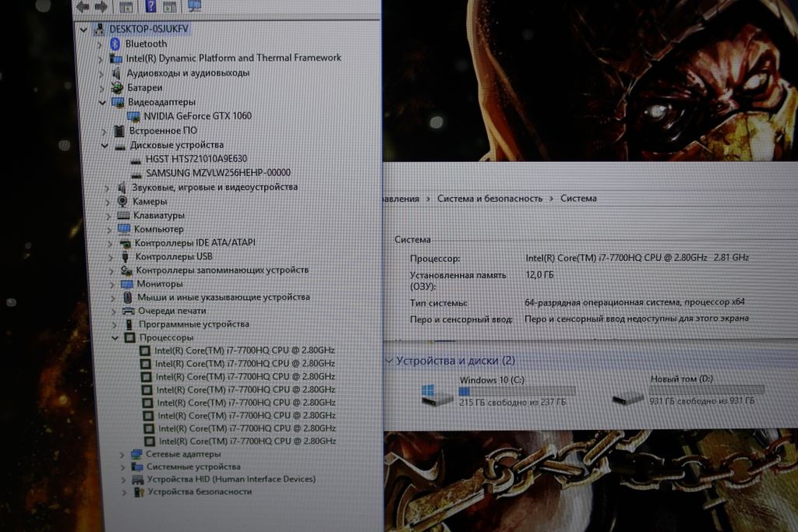
Task: Click the Встроенное ПО firmware icon
Action: (119, 131)
